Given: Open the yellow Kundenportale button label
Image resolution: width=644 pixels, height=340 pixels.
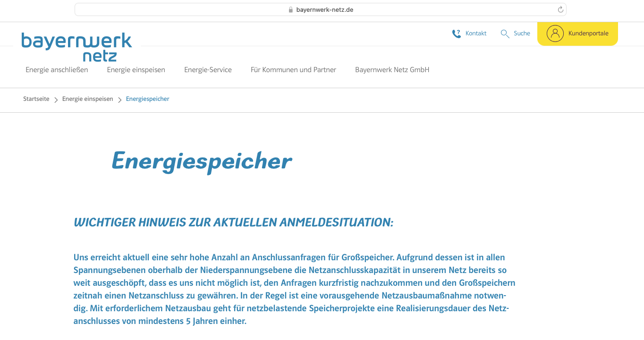Looking at the screenshot, I should click(588, 33).
